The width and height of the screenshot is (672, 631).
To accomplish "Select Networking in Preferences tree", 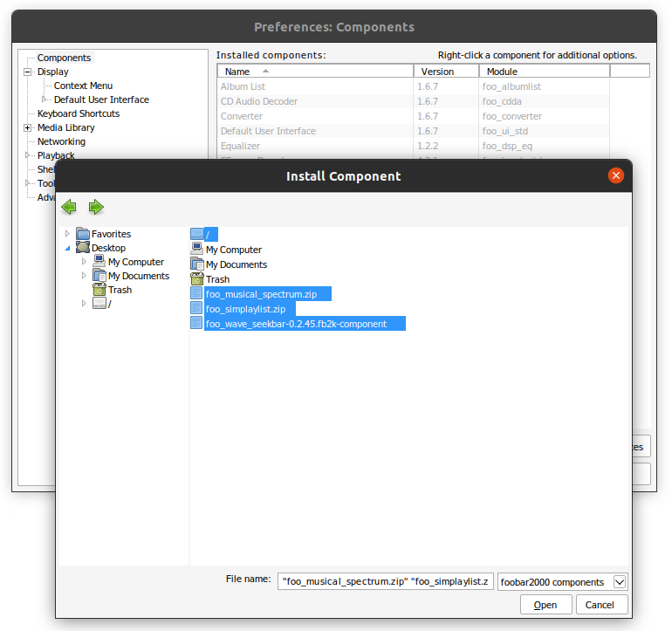I will click(x=61, y=141).
